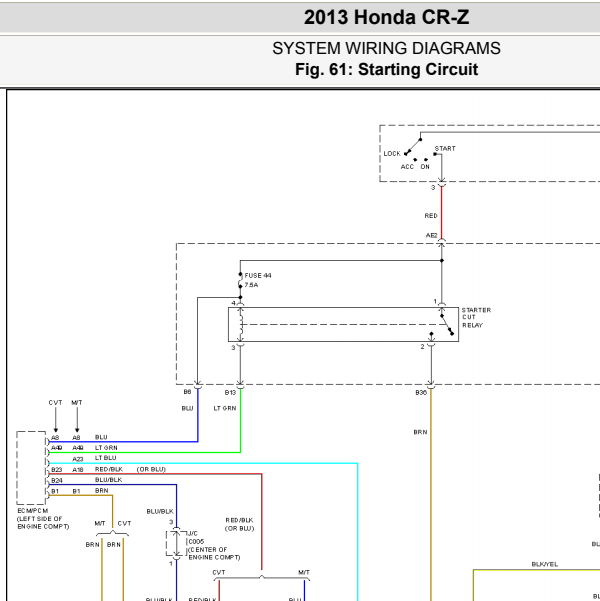The width and height of the screenshot is (600, 601).
Task: Select the LT GRN label below terminal B13
Action: (225, 408)
